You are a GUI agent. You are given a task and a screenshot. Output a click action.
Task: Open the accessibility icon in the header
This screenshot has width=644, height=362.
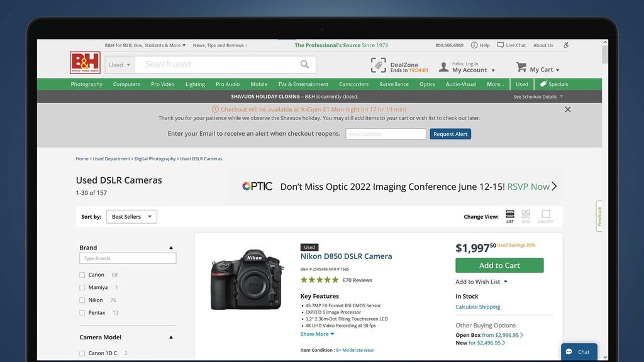[565, 45]
